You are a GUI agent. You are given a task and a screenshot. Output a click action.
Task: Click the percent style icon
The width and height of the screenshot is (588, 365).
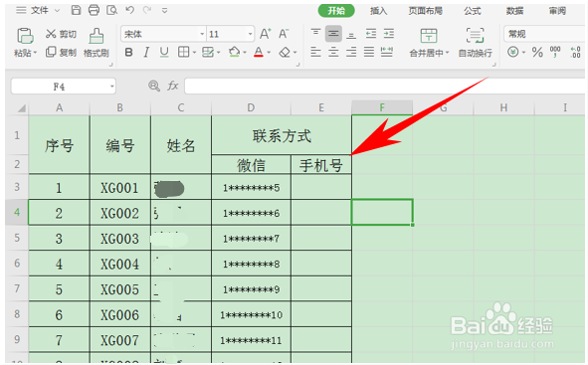(x=537, y=52)
